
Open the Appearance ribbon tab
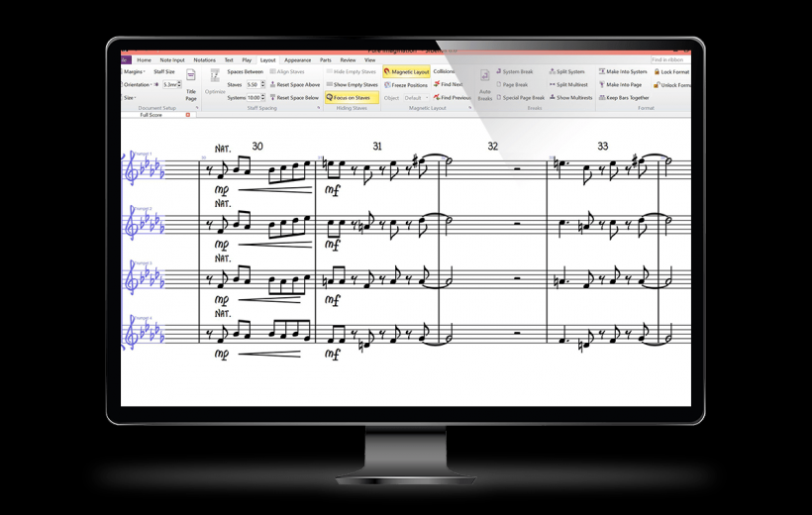click(x=297, y=60)
